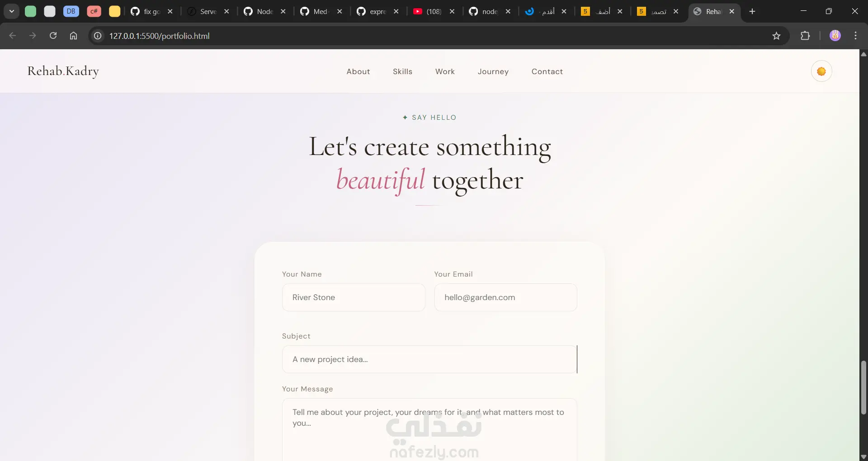Navigate to the Journey section
The image size is (868, 461).
coord(493,71)
